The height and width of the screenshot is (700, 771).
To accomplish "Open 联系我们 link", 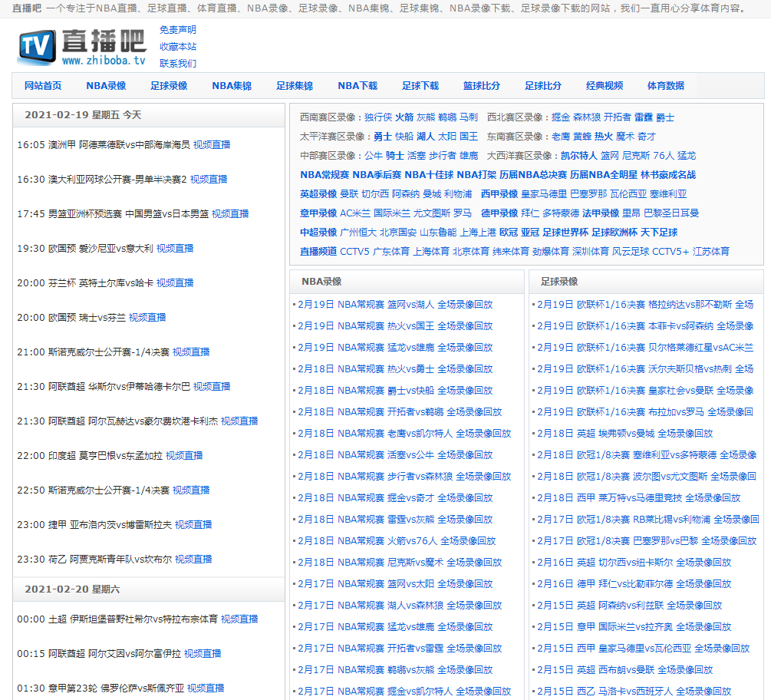I will [x=177, y=63].
